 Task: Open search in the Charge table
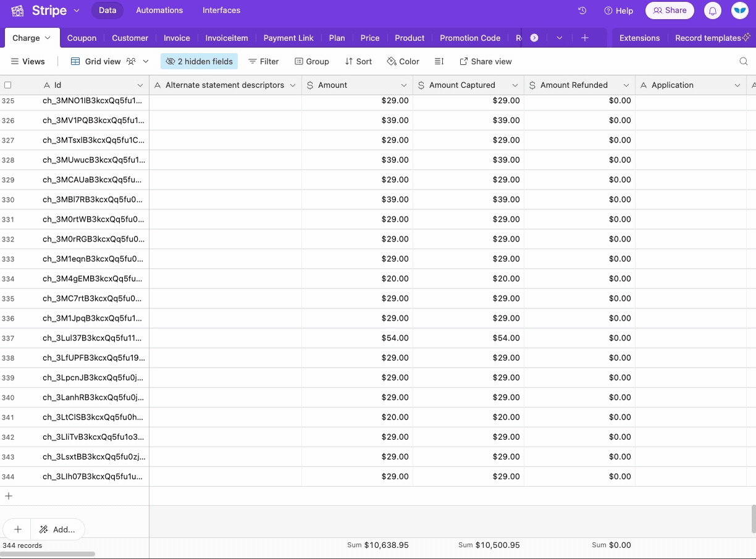coord(744,61)
